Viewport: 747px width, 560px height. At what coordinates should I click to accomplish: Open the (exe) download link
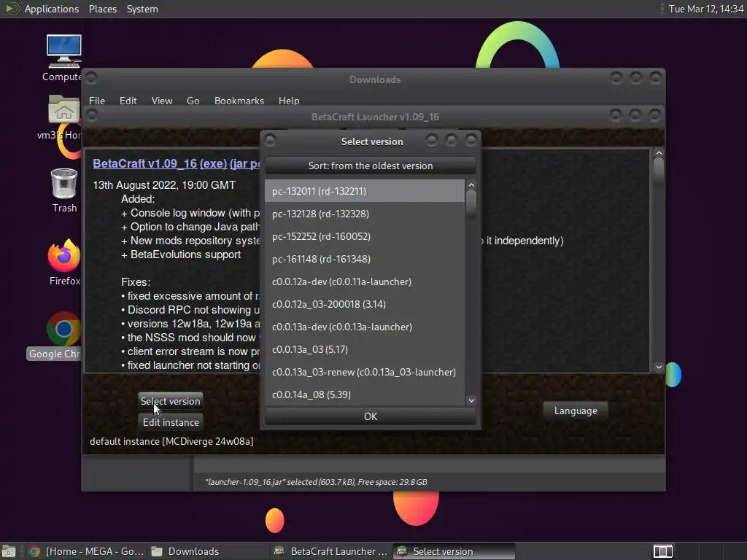point(213,163)
